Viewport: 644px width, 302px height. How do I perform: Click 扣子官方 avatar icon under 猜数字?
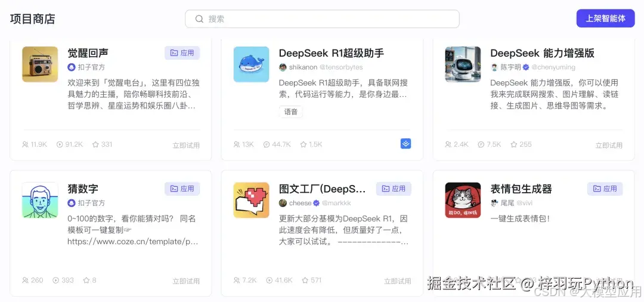72,203
